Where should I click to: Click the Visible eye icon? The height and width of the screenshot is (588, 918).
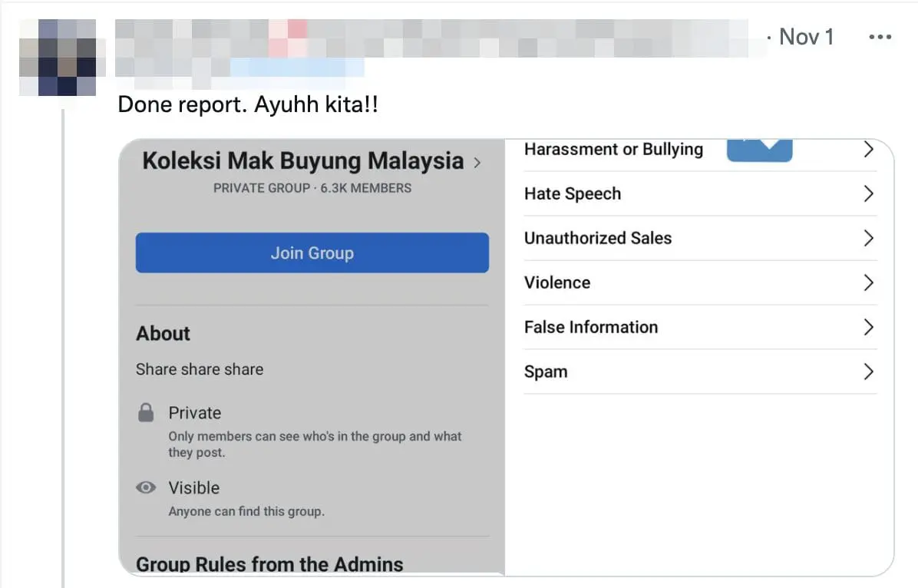click(146, 488)
